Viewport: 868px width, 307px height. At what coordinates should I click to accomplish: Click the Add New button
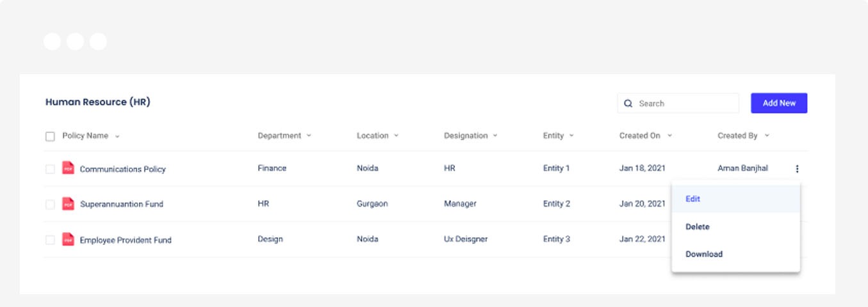779,103
